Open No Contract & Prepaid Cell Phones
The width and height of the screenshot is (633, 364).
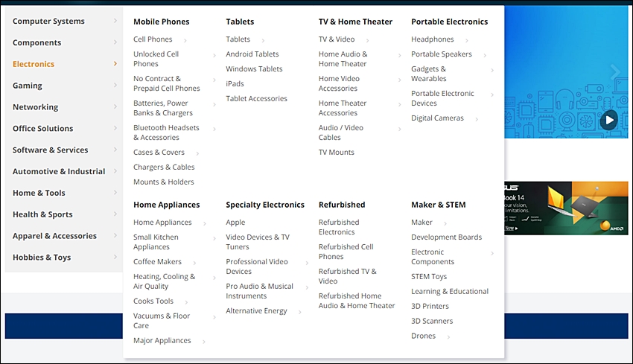point(167,83)
